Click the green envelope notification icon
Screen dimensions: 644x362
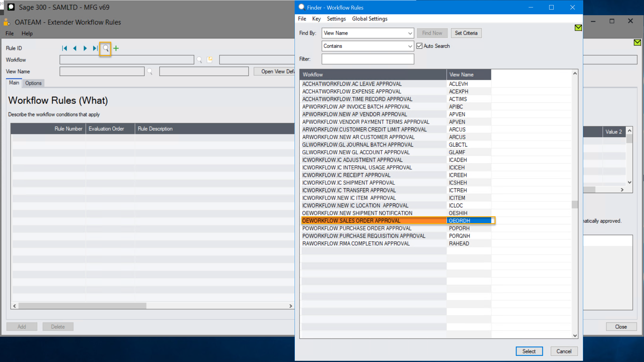click(x=578, y=27)
